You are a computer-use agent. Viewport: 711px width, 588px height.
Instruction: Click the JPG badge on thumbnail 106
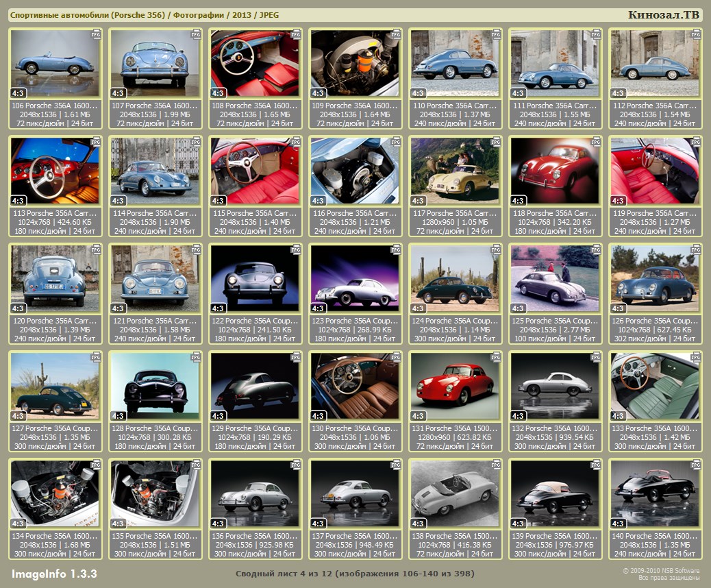(x=95, y=33)
